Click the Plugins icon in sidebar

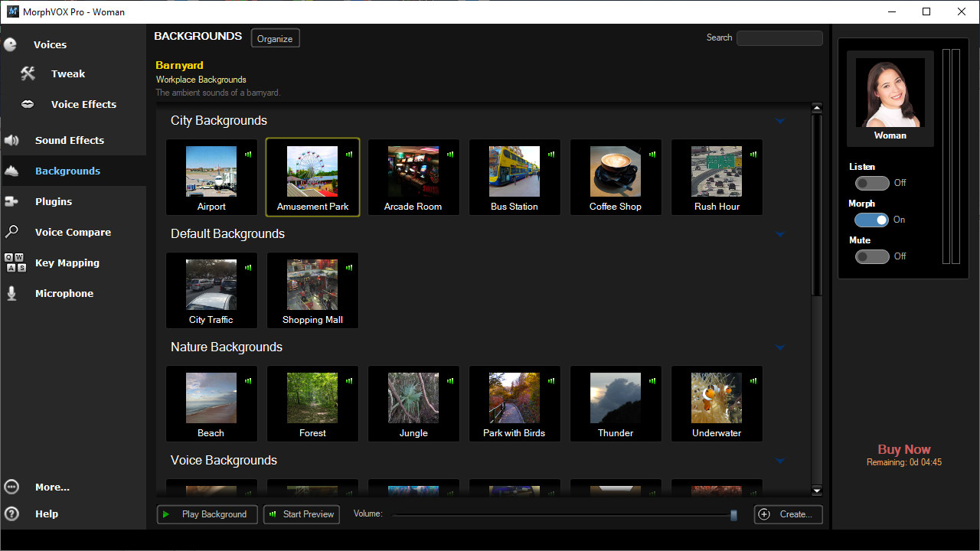tap(11, 201)
